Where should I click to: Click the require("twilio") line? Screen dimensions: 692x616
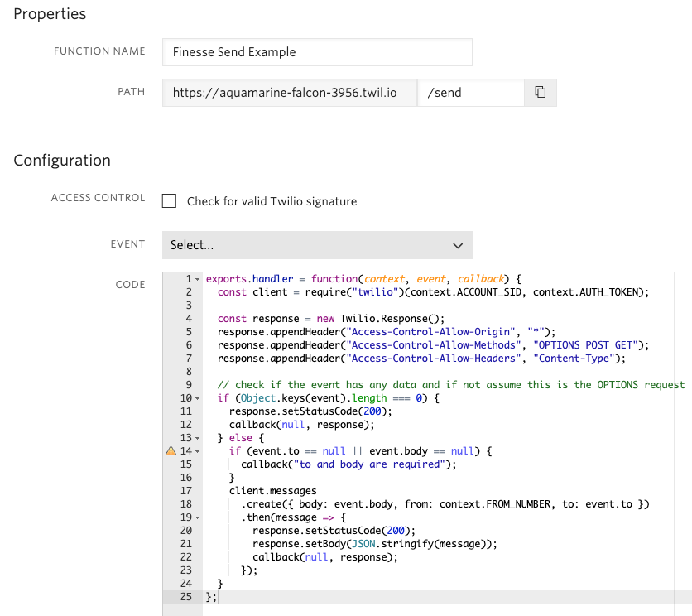pos(433,292)
